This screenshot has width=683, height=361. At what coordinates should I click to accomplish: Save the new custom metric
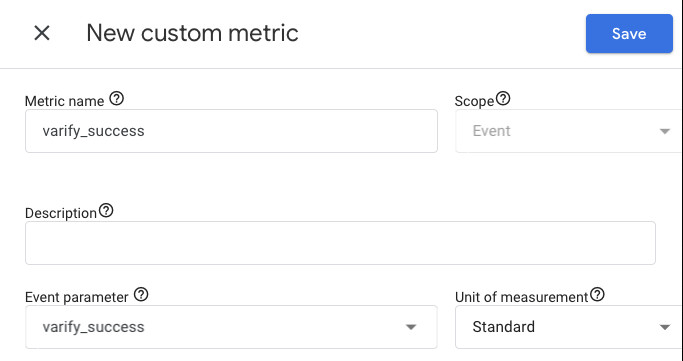pos(629,34)
